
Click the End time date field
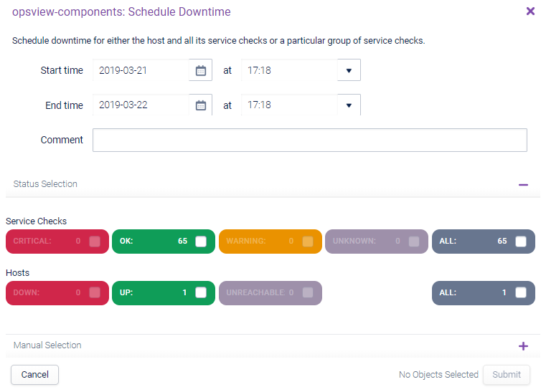141,105
